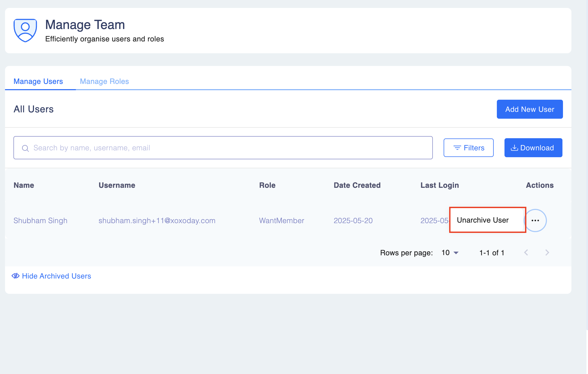
Task: Click the Shubham Singh name
Action: click(41, 220)
